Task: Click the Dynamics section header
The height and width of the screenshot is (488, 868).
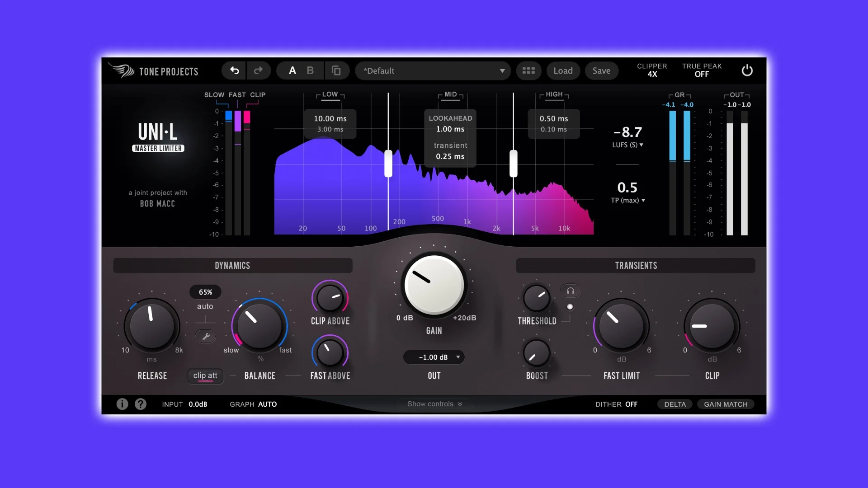Action: pyautogui.click(x=232, y=266)
